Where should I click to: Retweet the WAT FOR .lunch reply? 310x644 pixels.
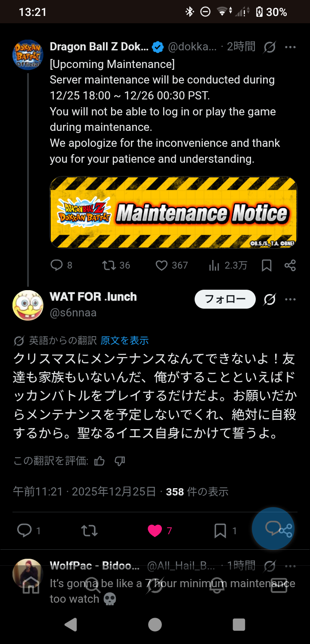pyautogui.click(x=90, y=531)
